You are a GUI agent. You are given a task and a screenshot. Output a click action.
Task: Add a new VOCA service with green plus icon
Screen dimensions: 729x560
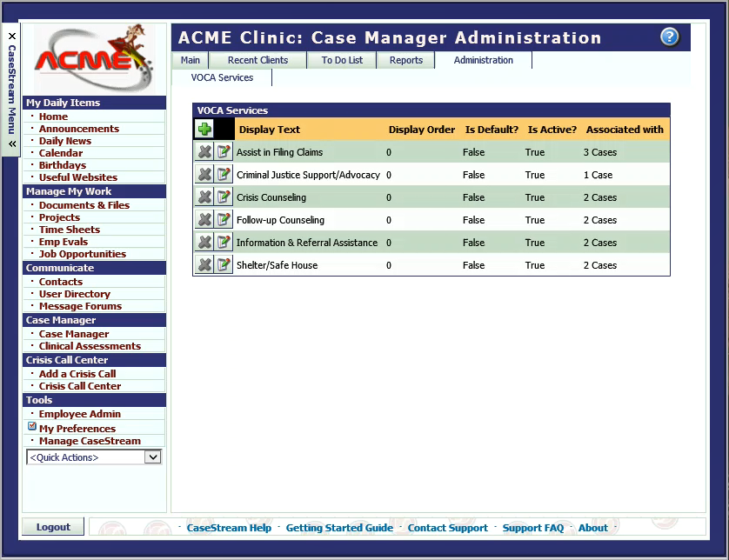pyautogui.click(x=203, y=130)
